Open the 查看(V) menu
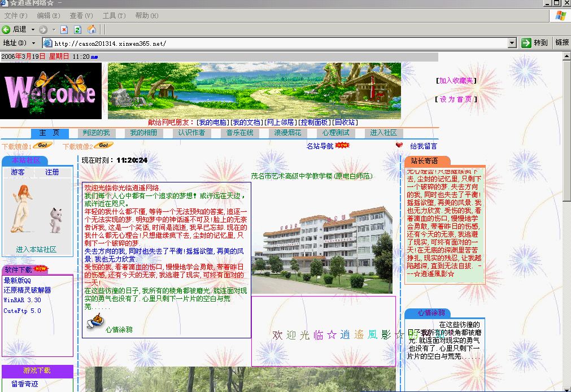The width and height of the screenshot is (571, 392). point(81,16)
